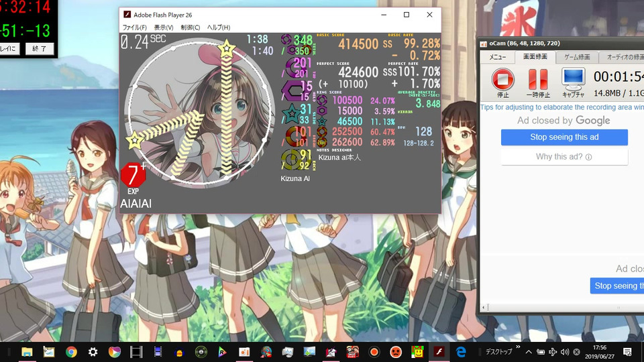
Task: Click the lower Stop seeing ad button in oCam
Action: coord(617,286)
